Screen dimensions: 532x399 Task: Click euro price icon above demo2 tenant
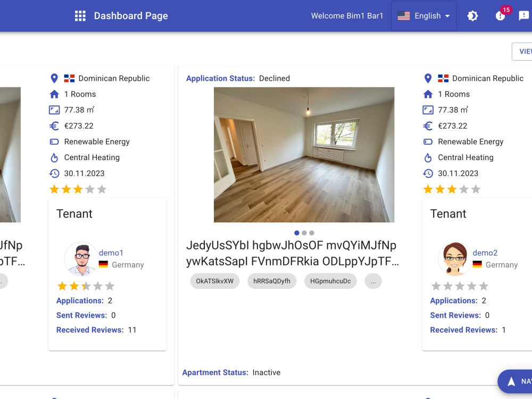tap(428, 126)
